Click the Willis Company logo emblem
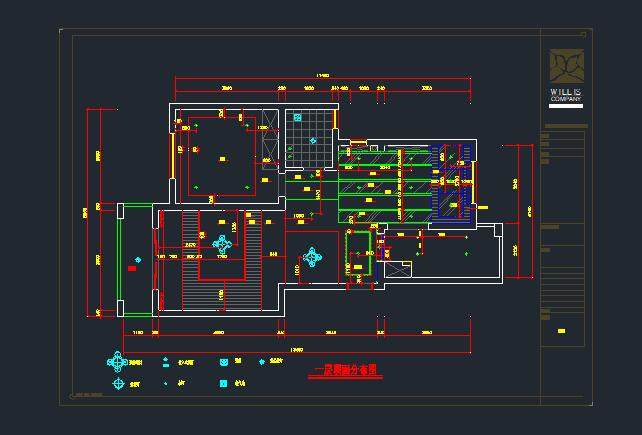The image size is (642, 435). pyautogui.click(x=566, y=67)
